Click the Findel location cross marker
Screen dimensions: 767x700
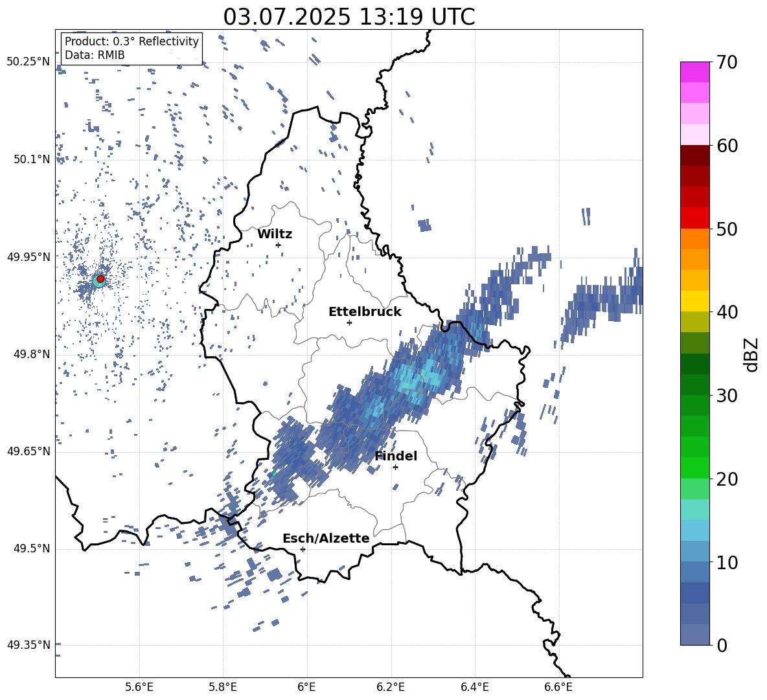(x=395, y=468)
